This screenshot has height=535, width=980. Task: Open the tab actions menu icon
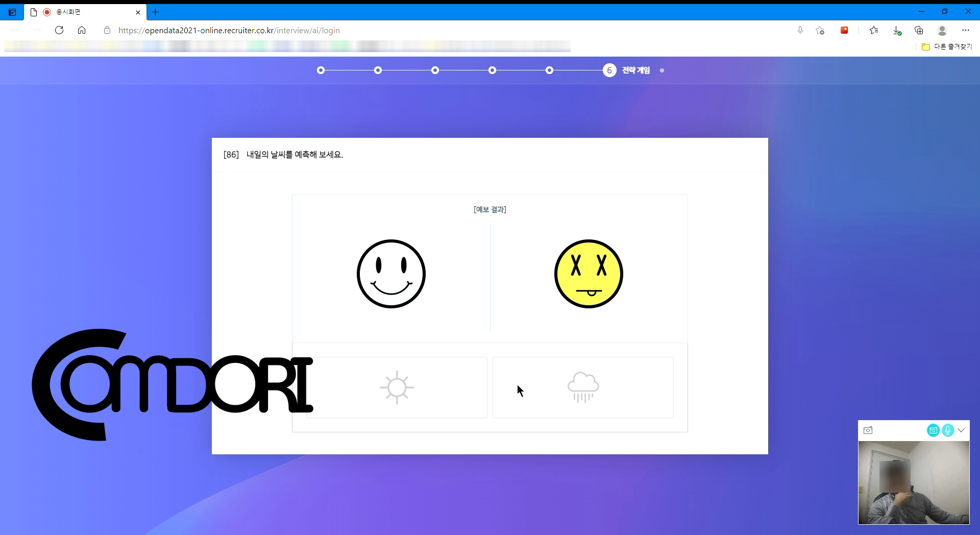tap(12, 12)
